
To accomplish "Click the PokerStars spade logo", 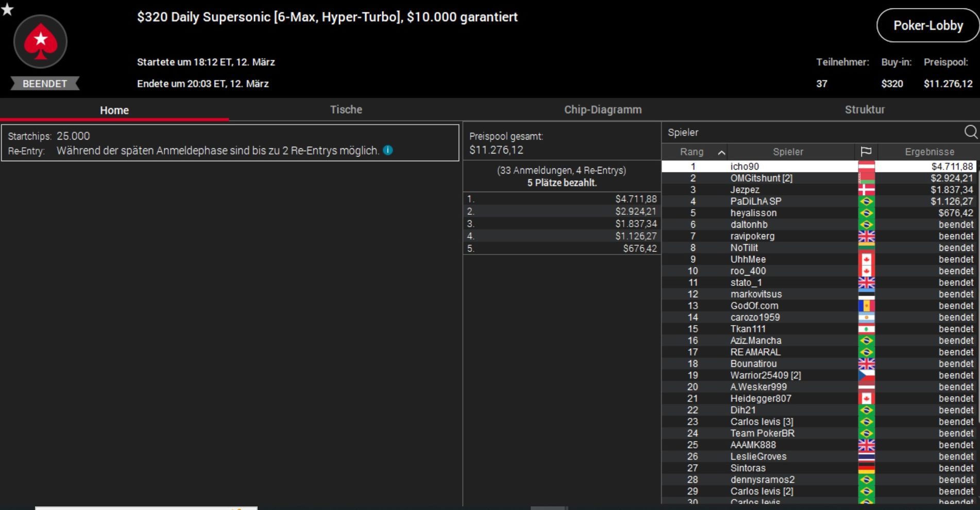I will (40, 41).
